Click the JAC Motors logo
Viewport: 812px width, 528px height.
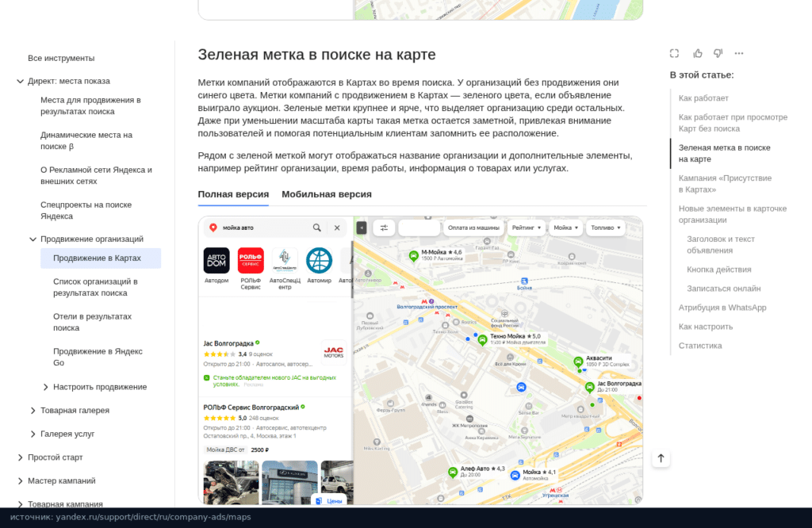pos(334,353)
